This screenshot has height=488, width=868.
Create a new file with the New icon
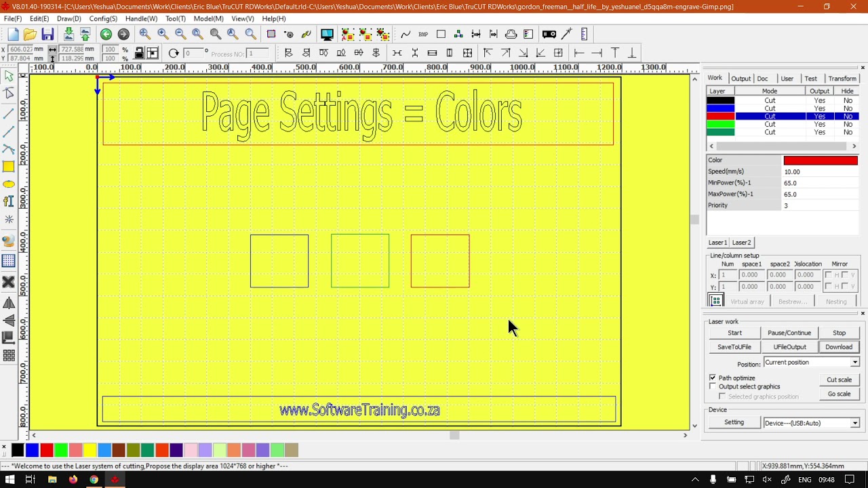pyautogui.click(x=13, y=35)
